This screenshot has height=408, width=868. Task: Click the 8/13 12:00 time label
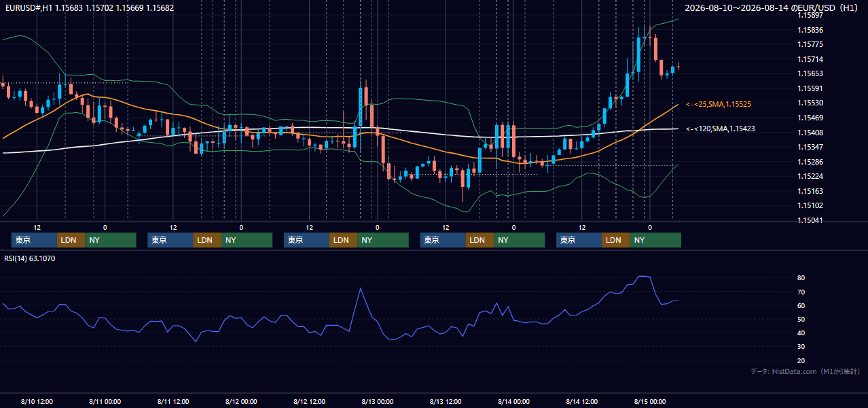[446, 401]
